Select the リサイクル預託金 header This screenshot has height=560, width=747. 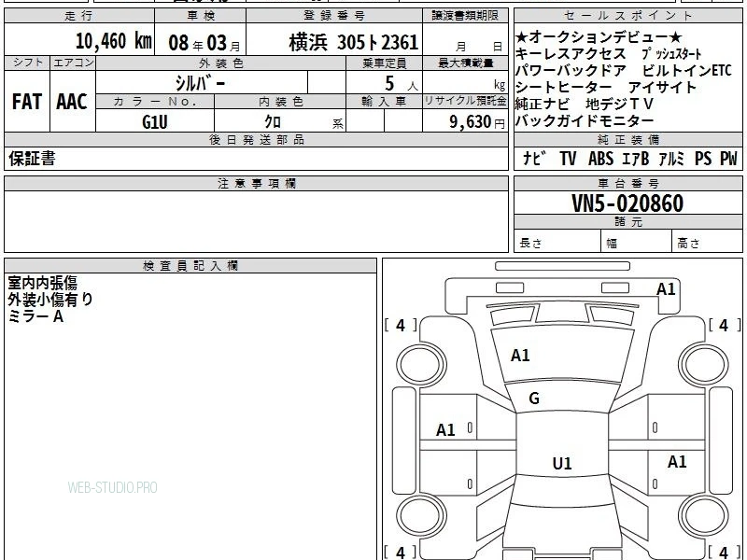click(x=465, y=101)
